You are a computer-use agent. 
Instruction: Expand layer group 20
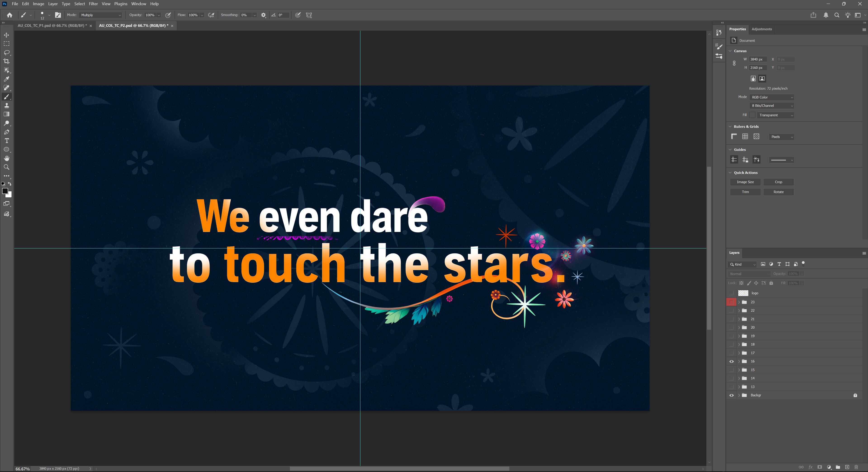click(x=739, y=327)
